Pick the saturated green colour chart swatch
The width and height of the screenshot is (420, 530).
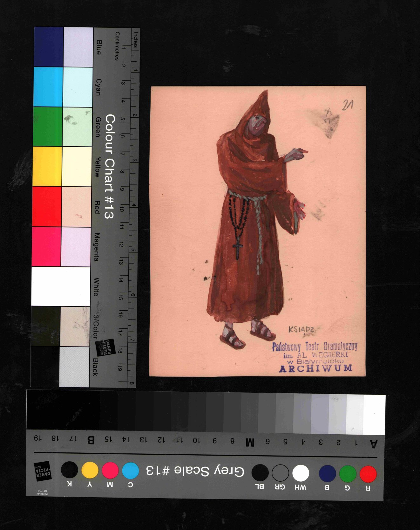pos(48,127)
